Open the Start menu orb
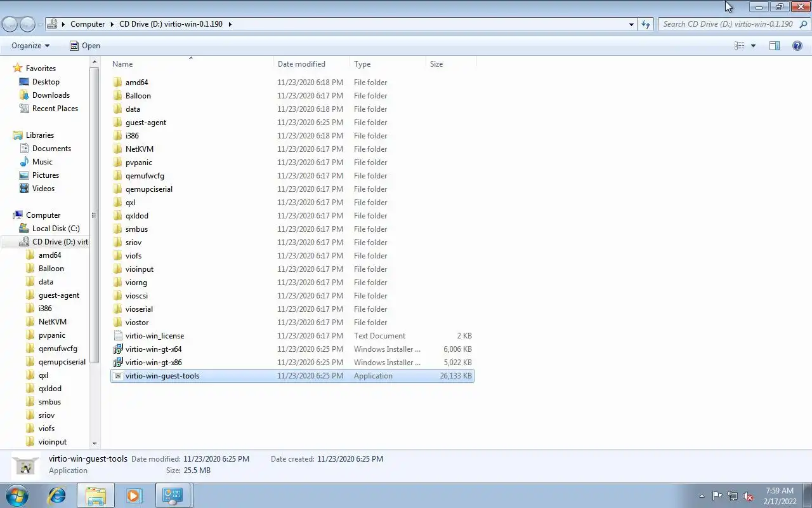 [x=16, y=495]
